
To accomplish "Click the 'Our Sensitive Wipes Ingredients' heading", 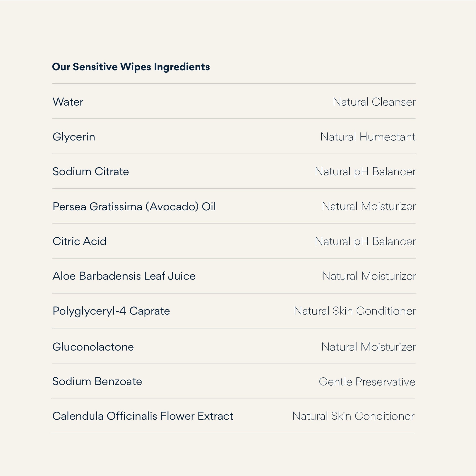I will (x=131, y=67).
